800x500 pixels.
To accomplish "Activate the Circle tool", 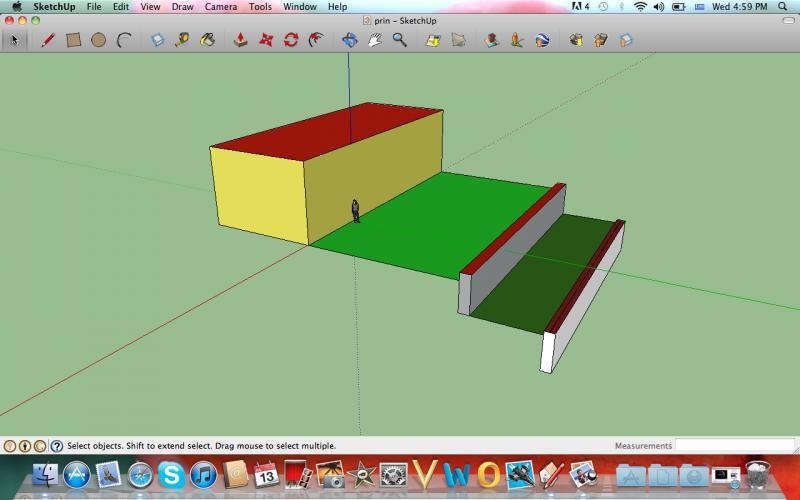I will [x=98, y=40].
